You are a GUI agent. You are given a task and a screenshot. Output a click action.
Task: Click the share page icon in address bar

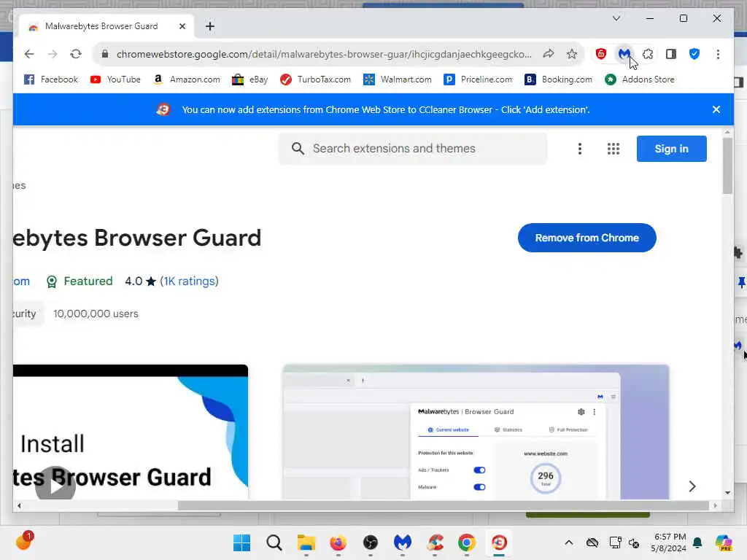point(549,54)
